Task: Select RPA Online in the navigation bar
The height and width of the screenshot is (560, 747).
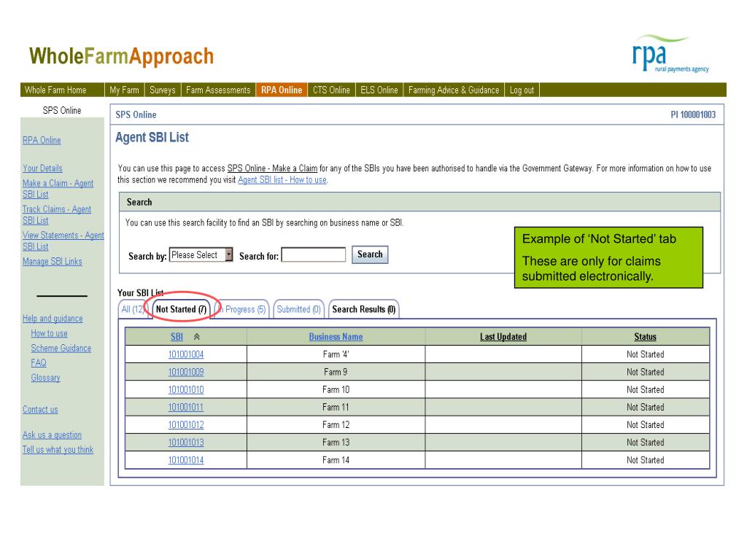Action: pos(282,90)
